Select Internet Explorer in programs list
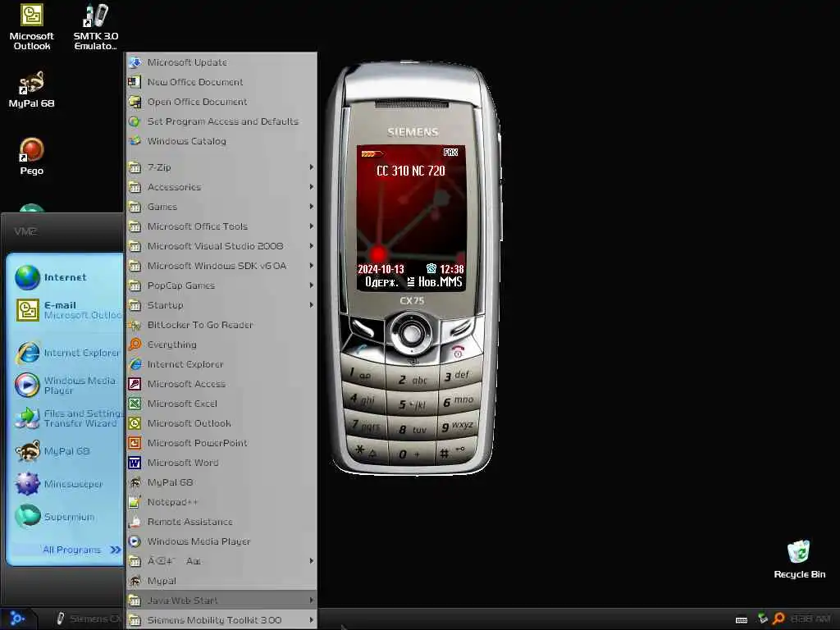Screen dimensions: 840x630 (x=221, y=364)
